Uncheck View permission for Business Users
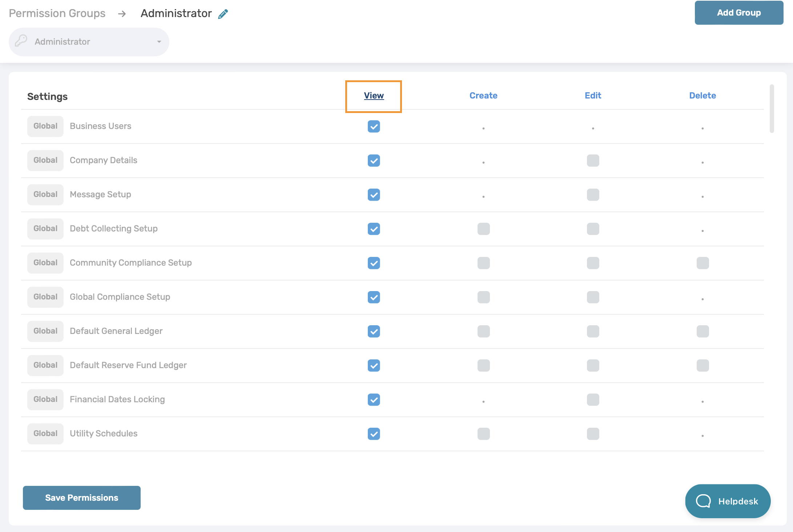Screen dimensions: 793x532 (x=374, y=126)
